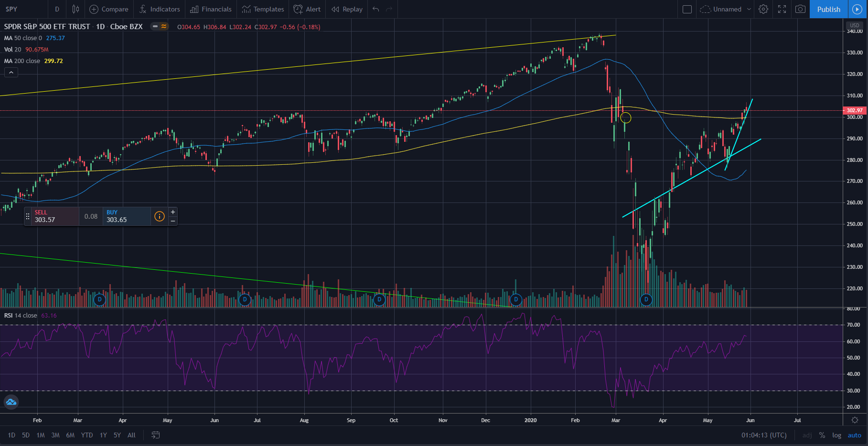Click the yellow circle drawing on chart

coord(626,117)
